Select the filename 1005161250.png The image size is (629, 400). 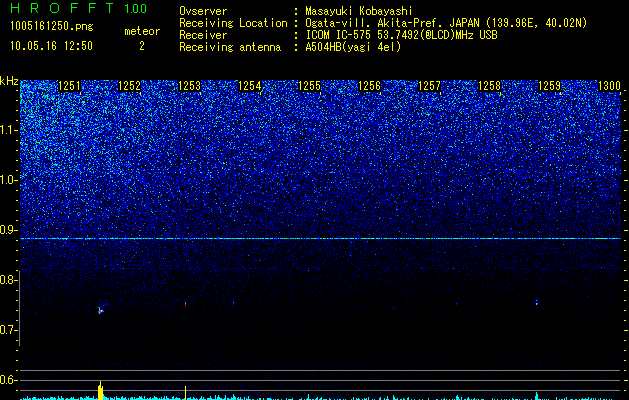(x=52, y=26)
